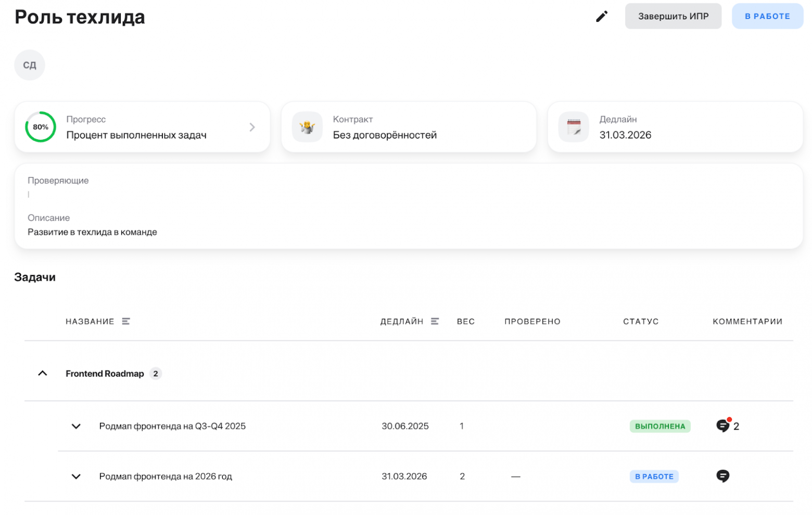
Task: Click the 80% progress circle indicator
Action: click(x=41, y=127)
